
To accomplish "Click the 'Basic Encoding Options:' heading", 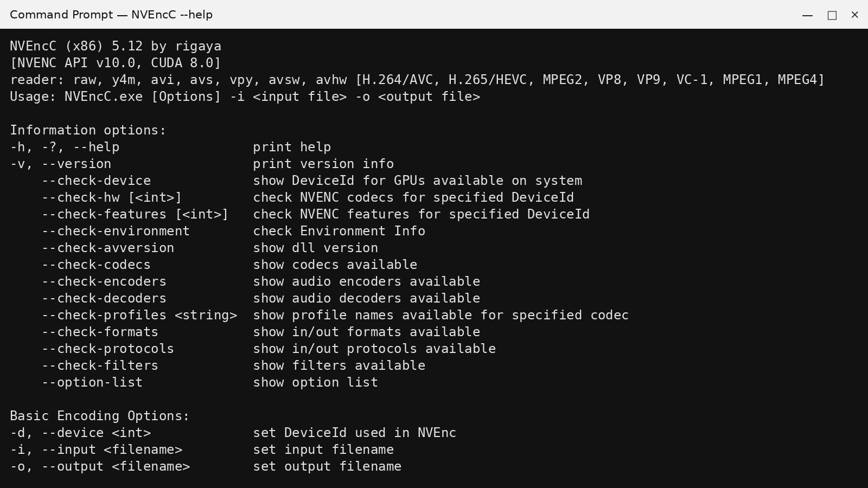I will coord(100,416).
